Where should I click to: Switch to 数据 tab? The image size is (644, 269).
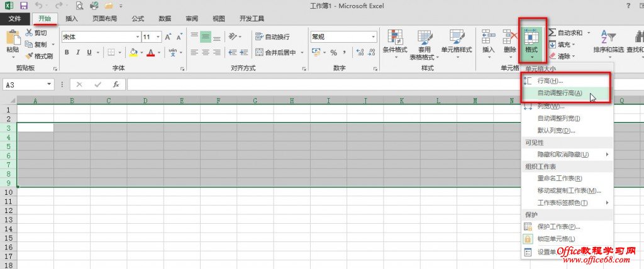click(165, 18)
